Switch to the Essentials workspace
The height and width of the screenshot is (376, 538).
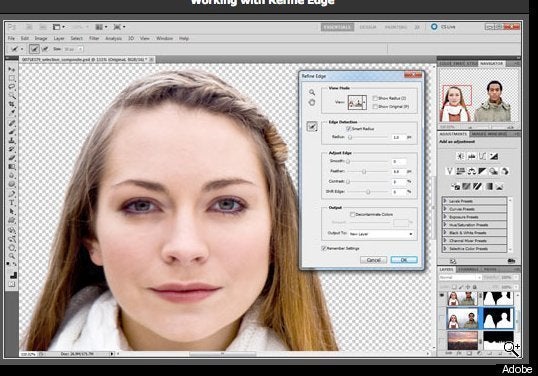337,27
